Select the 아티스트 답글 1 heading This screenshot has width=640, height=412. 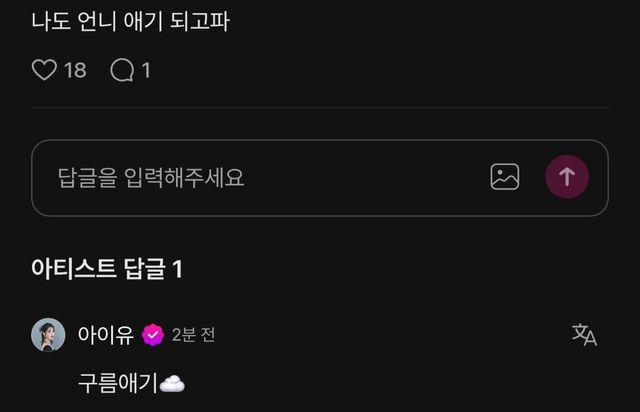107,269
